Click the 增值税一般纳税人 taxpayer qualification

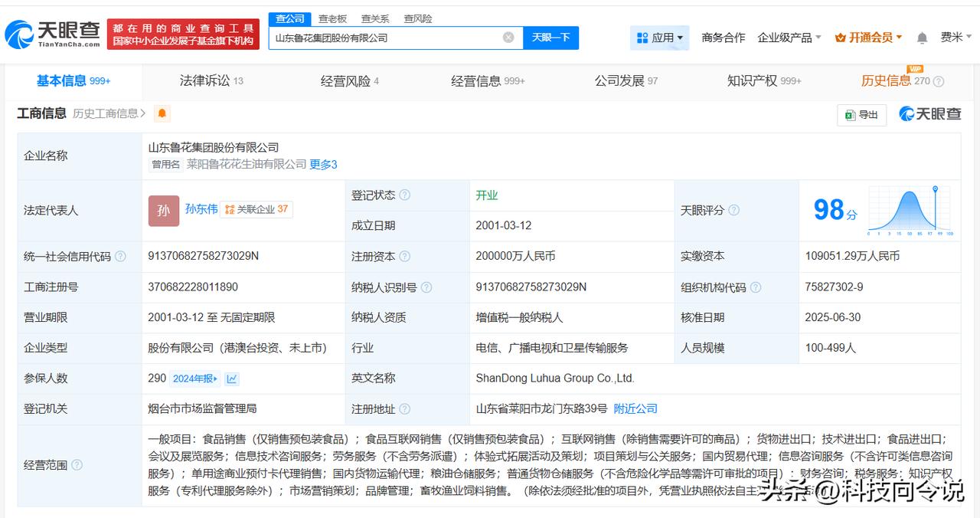pyautogui.click(x=519, y=317)
